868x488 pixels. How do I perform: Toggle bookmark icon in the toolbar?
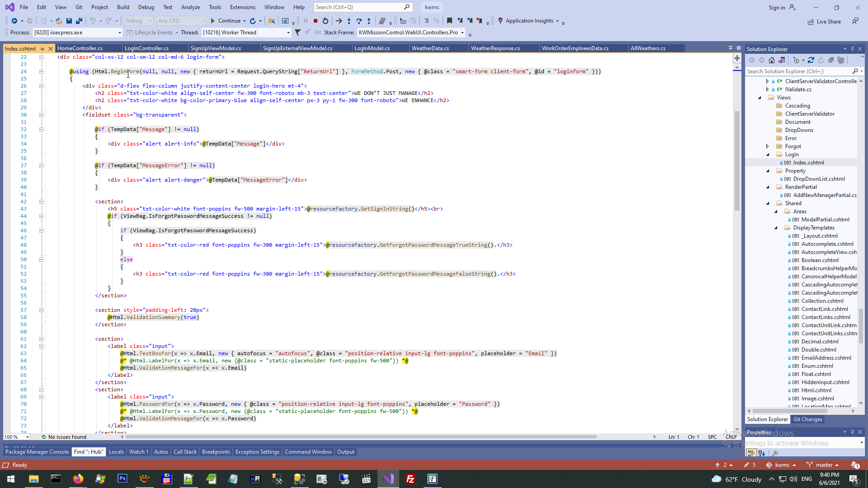449,21
